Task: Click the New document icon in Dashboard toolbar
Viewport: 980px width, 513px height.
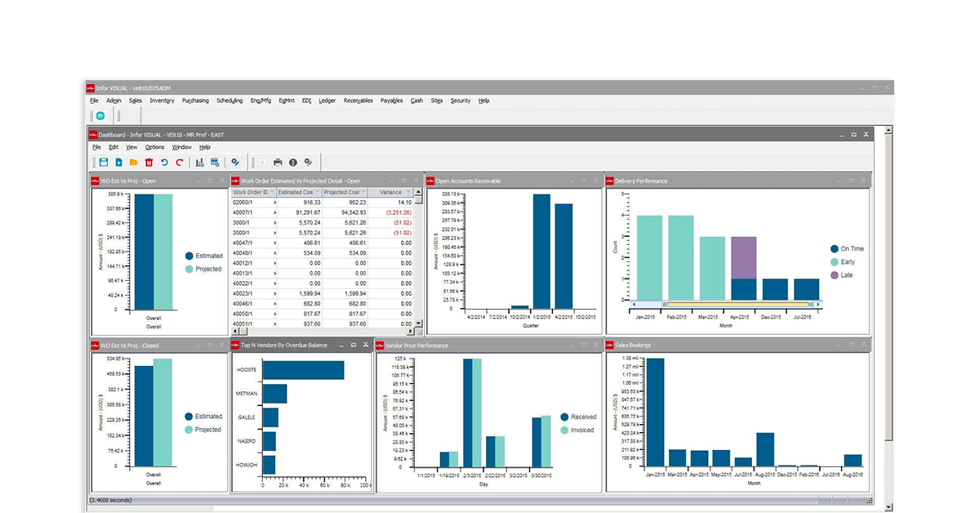Action: click(118, 163)
